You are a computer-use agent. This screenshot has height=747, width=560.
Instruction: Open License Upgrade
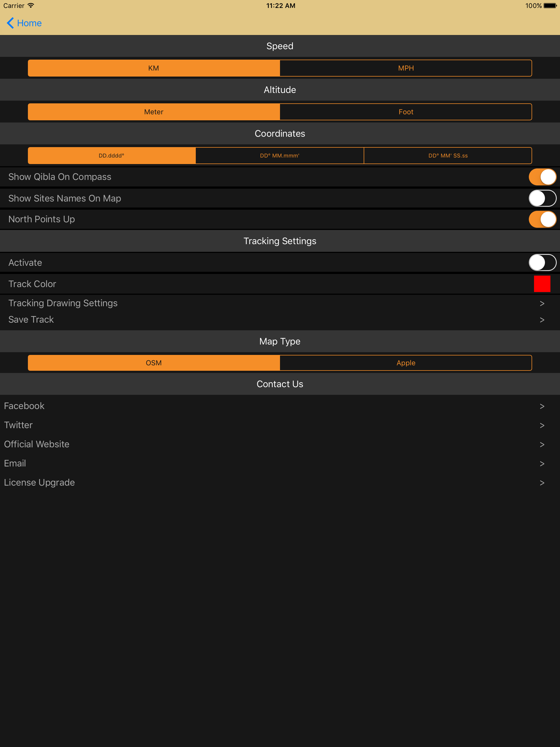pos(280,482)
